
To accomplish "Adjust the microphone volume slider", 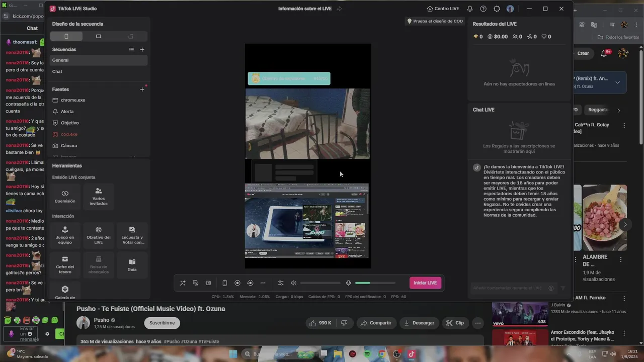I will point(375,283).
